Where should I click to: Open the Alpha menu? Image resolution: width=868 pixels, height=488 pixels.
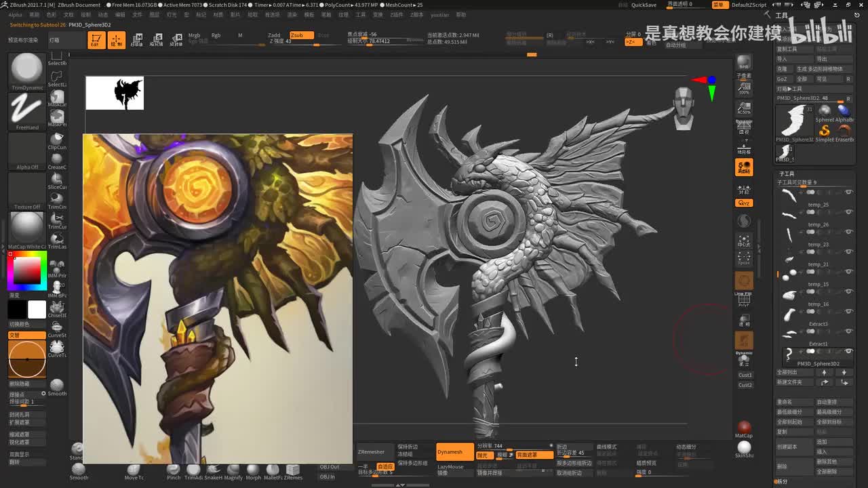coord(15,14)
